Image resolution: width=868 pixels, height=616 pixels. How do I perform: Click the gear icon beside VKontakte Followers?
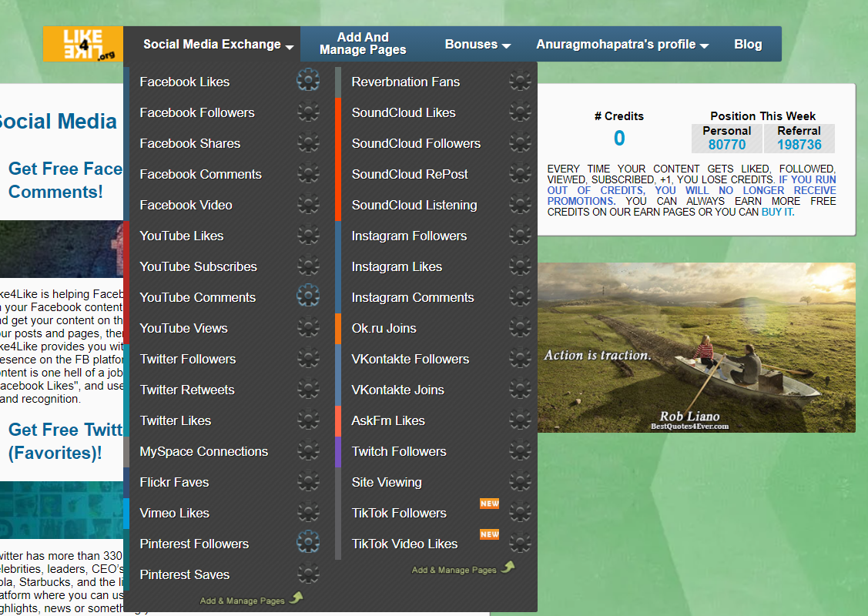click(x=521, y=359)
